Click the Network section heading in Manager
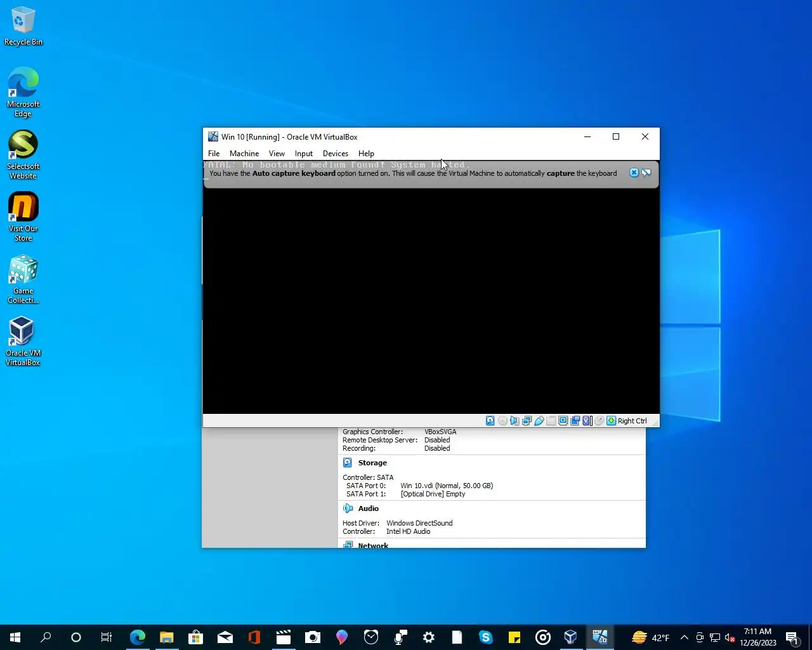Viewport: 812px width, 650px height. coord(373,545)
